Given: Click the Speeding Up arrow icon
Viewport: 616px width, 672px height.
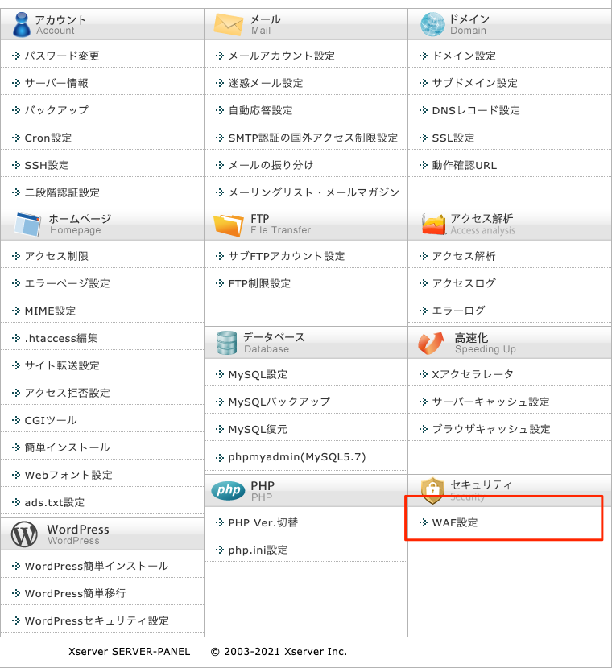Looking at the screenshot, I should point(432,344).
